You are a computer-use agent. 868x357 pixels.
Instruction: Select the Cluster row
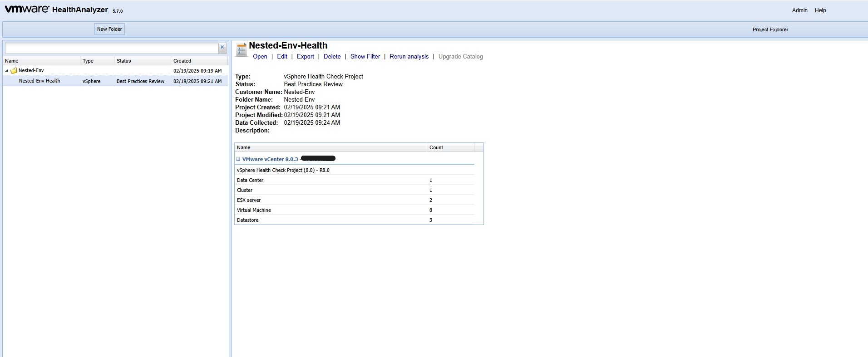pos(355,190)
